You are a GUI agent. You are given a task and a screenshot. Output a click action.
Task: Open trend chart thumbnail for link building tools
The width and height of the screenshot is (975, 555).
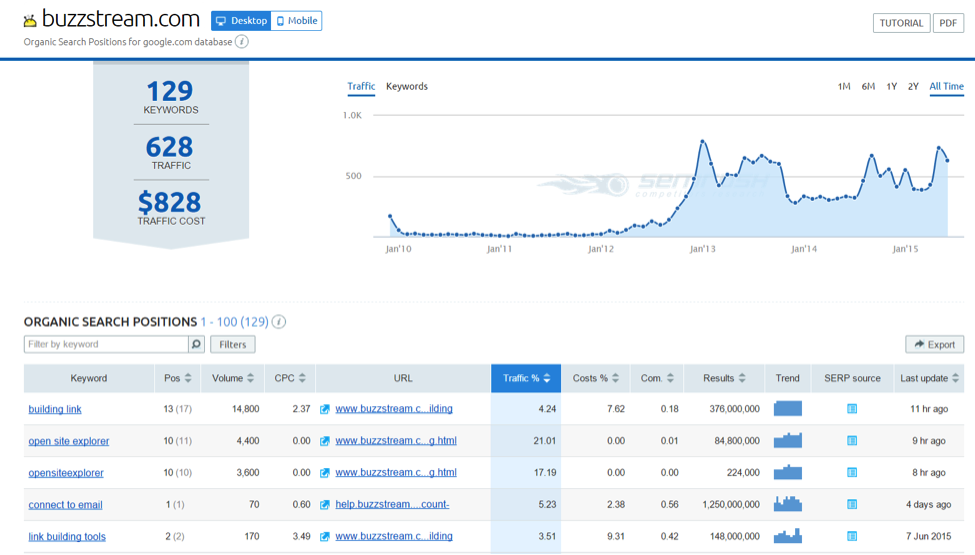(x=788, y=536)
